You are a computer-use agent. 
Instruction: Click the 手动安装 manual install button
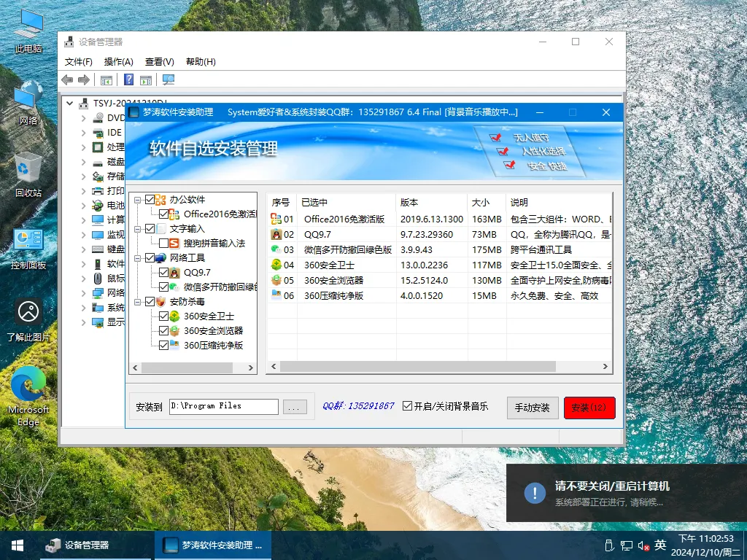(x=533, y=408)
